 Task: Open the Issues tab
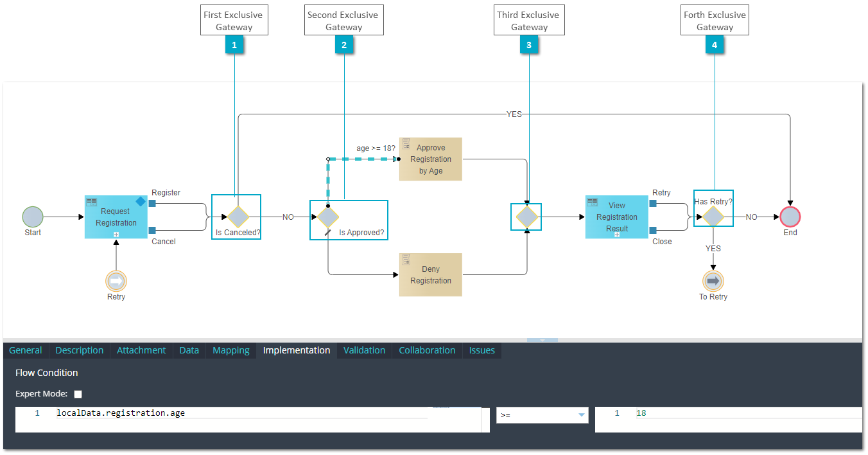click(x=482, y=350)
